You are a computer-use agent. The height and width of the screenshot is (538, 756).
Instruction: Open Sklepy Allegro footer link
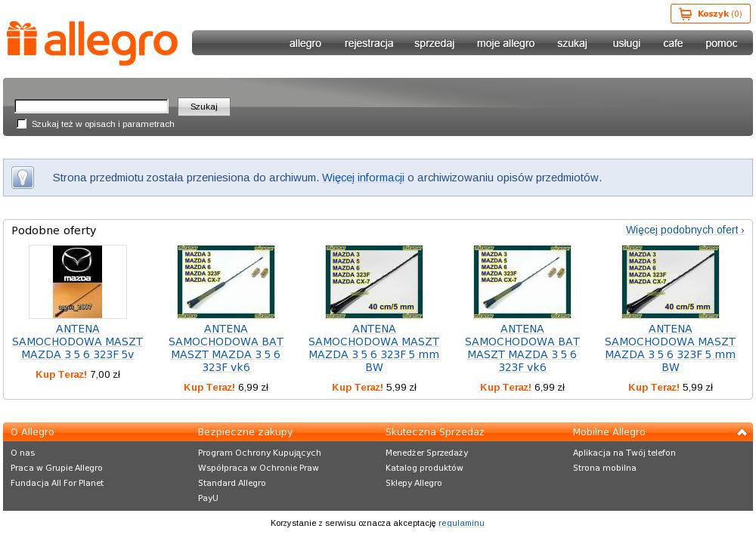point(414,483)
